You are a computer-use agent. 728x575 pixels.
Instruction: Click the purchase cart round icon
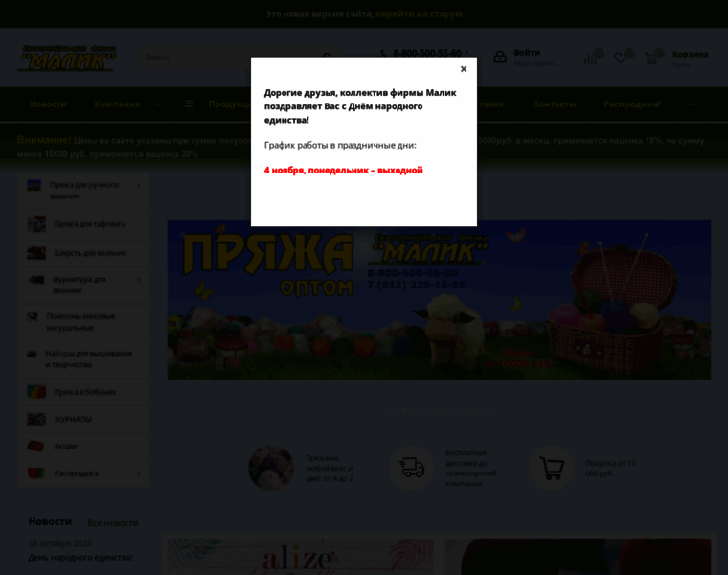click(552, 468)
